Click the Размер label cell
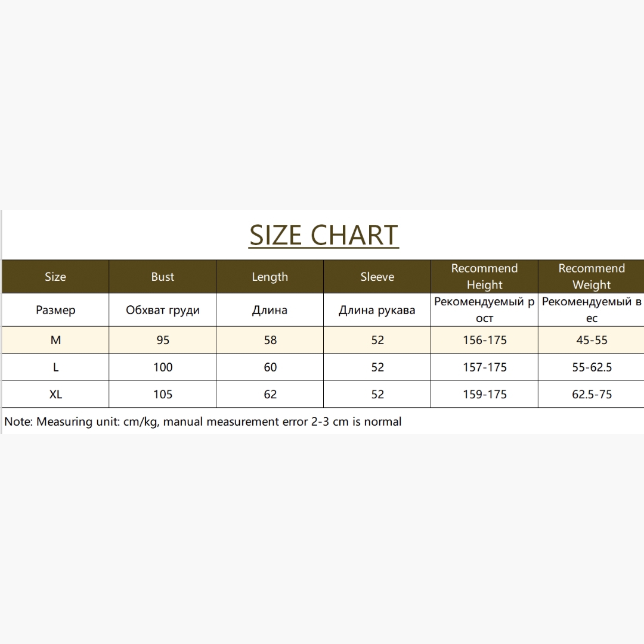 55,309
